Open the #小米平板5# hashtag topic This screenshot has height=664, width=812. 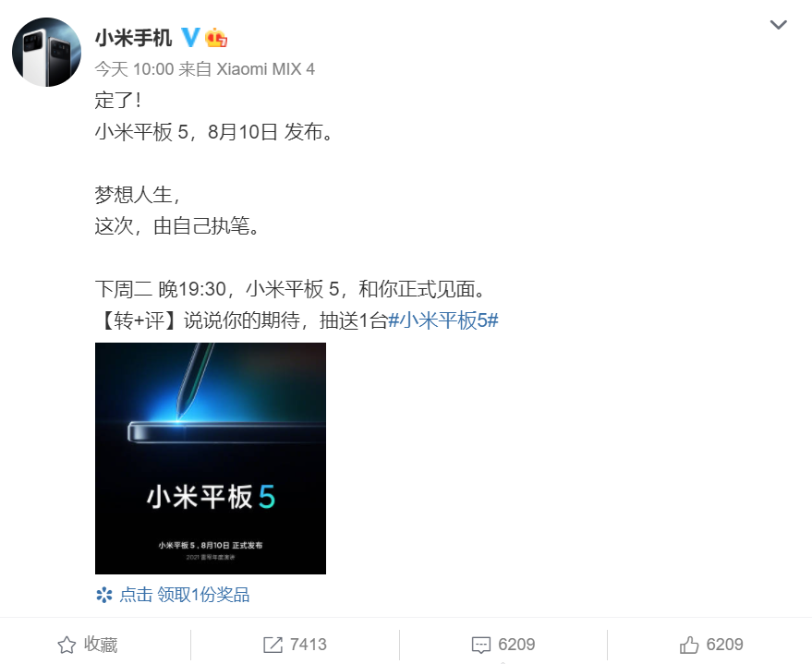443,320
